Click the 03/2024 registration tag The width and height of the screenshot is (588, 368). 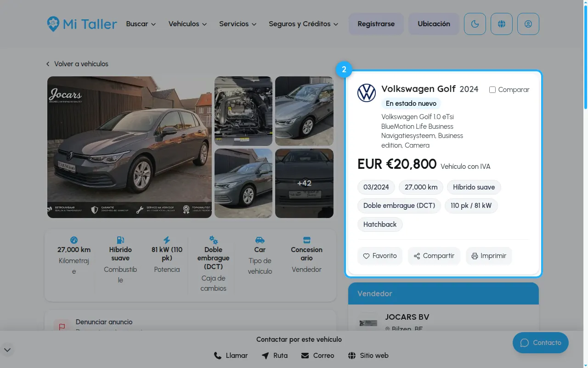click(x=376, y=187)
